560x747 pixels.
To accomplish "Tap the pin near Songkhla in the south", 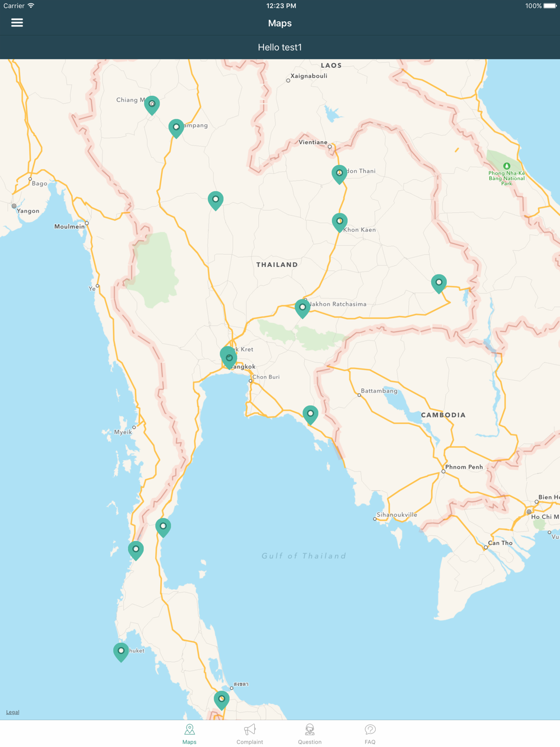I will pos(222,701).
